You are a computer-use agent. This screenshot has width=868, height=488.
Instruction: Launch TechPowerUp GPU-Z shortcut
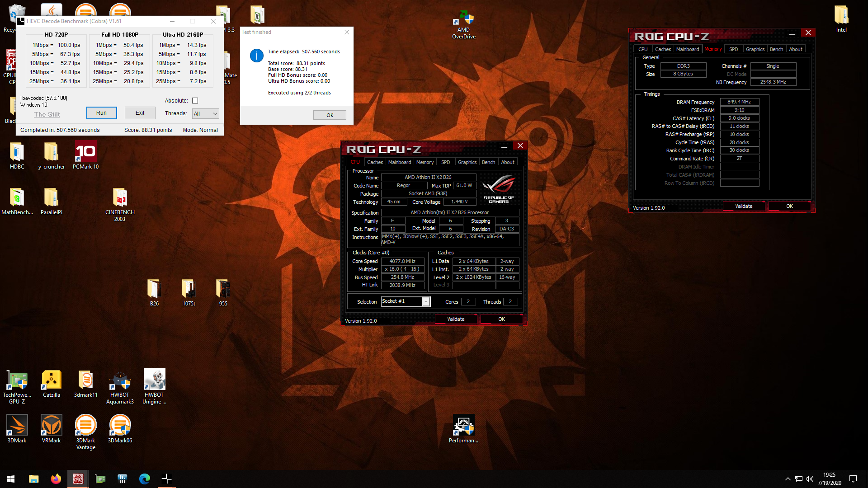pos(17,387)
